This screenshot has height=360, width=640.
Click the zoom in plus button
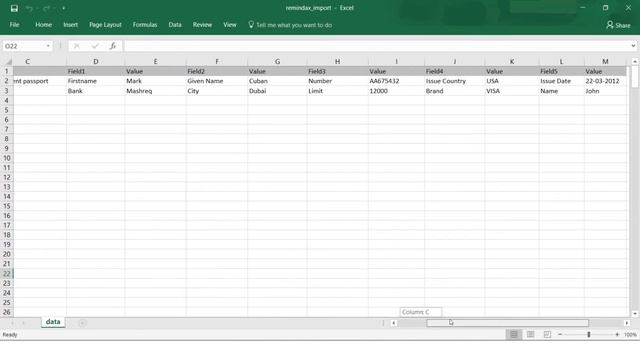(x=617, y=335)
